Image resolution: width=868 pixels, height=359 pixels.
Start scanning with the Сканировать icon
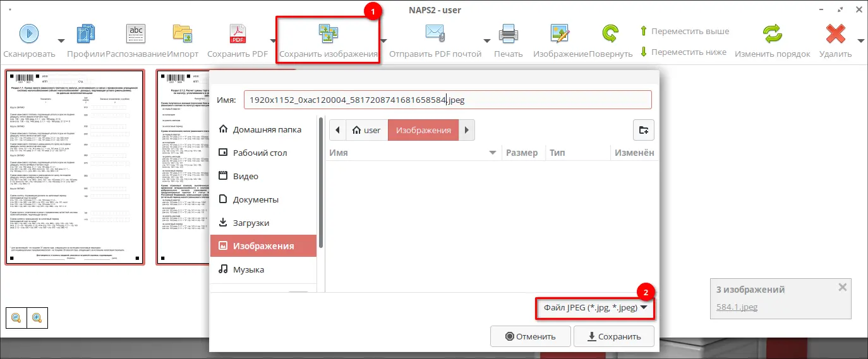[29, 33]
